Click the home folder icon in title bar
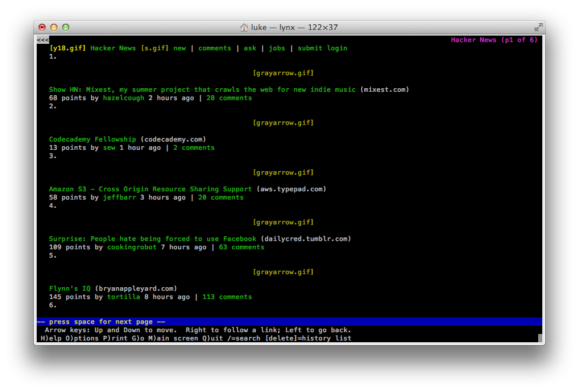Image resolution: width=579 pixels, height=392 pixels. click(x=244, y=28)
